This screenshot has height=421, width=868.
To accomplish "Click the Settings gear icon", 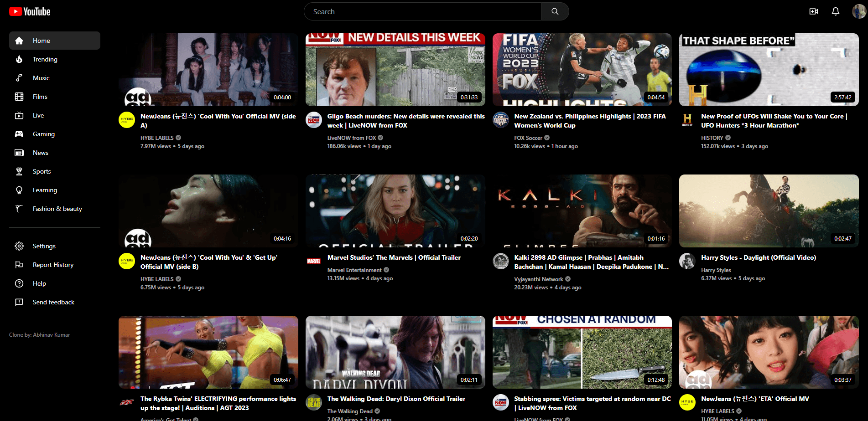I will click(19, 246).
